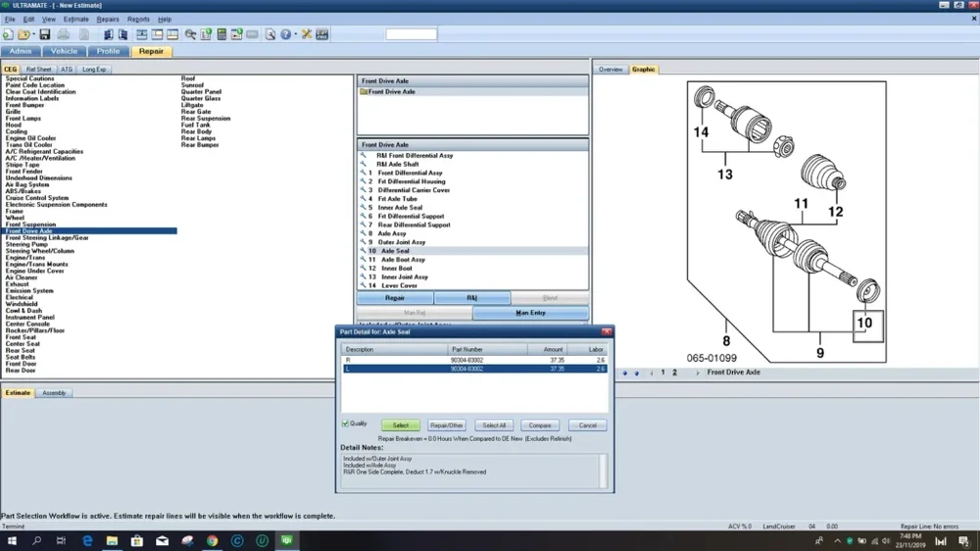Click the toolbar search input field
The width and height of the screenshot is (980, 551).
point(412,34)
